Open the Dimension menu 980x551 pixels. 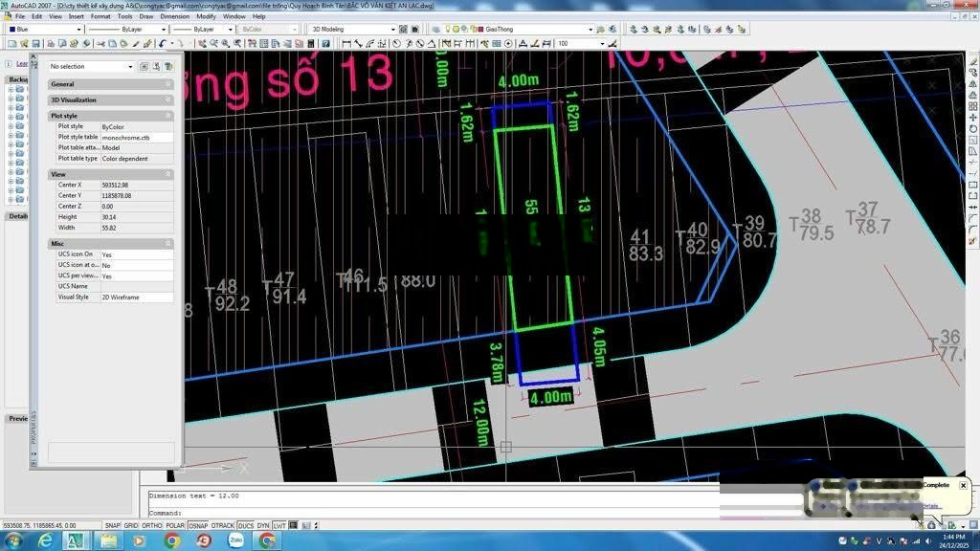point(174,16)
